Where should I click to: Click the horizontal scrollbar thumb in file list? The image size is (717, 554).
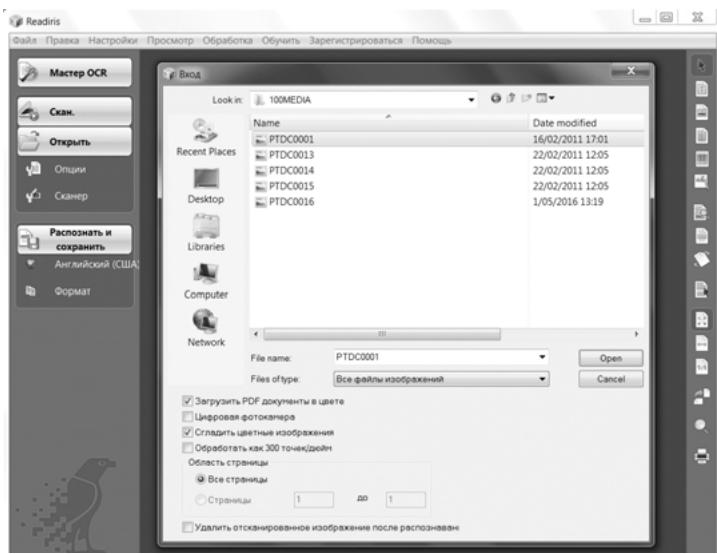tap(382, 334)
